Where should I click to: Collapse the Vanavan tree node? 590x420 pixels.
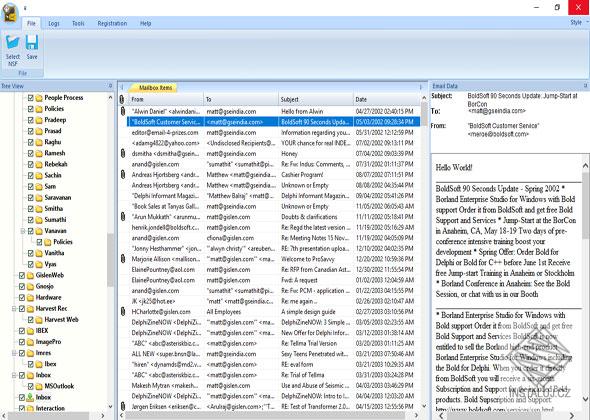23,231
